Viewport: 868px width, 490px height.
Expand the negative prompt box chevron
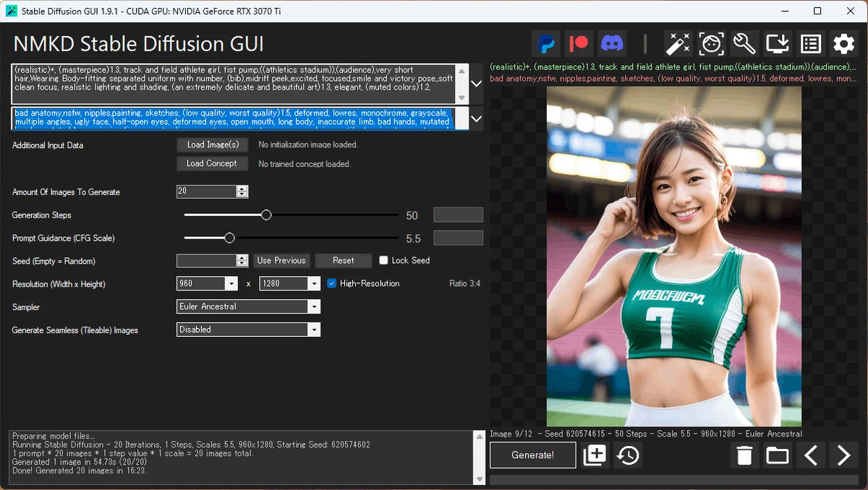[477, 119]
